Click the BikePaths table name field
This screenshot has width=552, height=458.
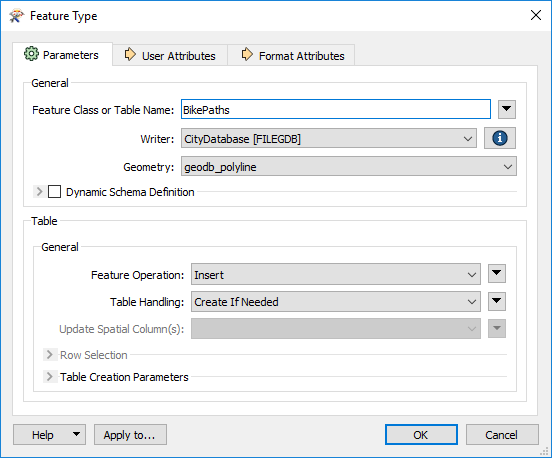point(336,109)
